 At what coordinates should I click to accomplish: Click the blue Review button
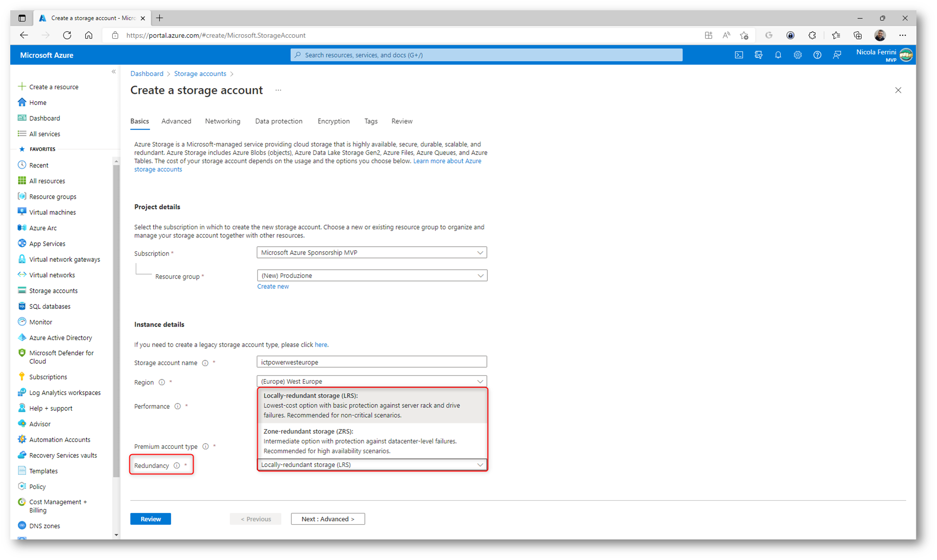150,519
